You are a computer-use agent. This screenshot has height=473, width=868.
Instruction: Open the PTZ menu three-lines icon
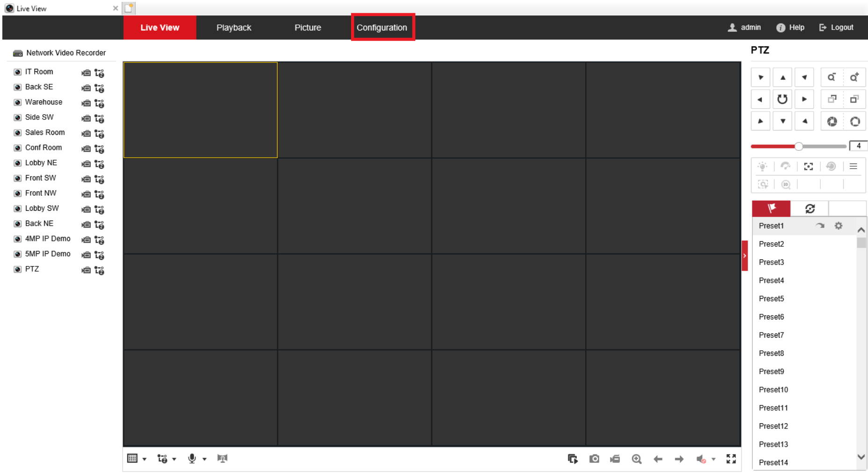[x=853, y=166]
